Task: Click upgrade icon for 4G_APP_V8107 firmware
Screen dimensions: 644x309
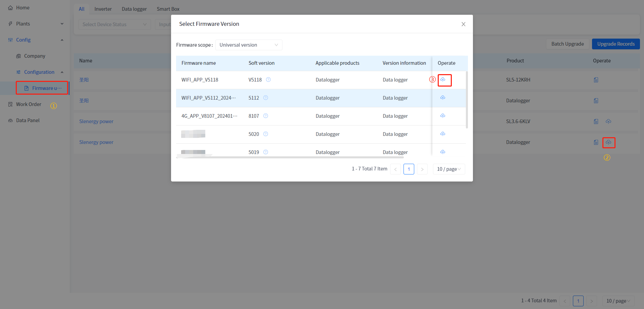Action: coord(443,116)
